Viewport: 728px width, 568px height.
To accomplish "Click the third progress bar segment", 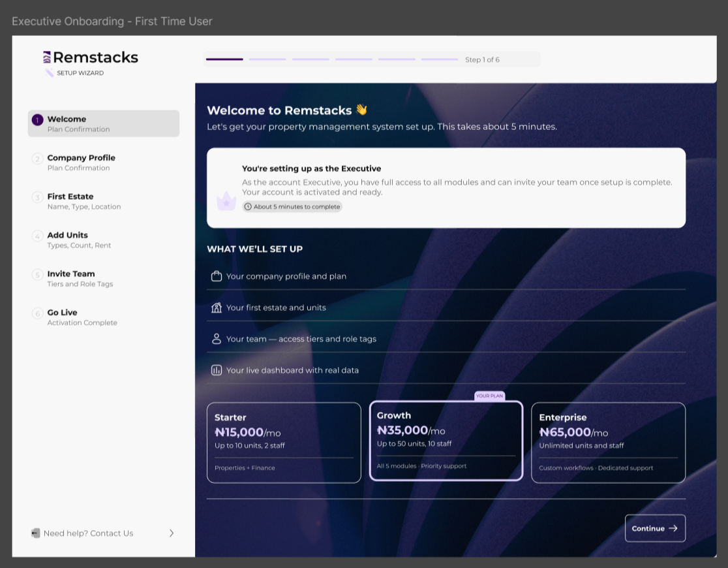I will point(311,59).
